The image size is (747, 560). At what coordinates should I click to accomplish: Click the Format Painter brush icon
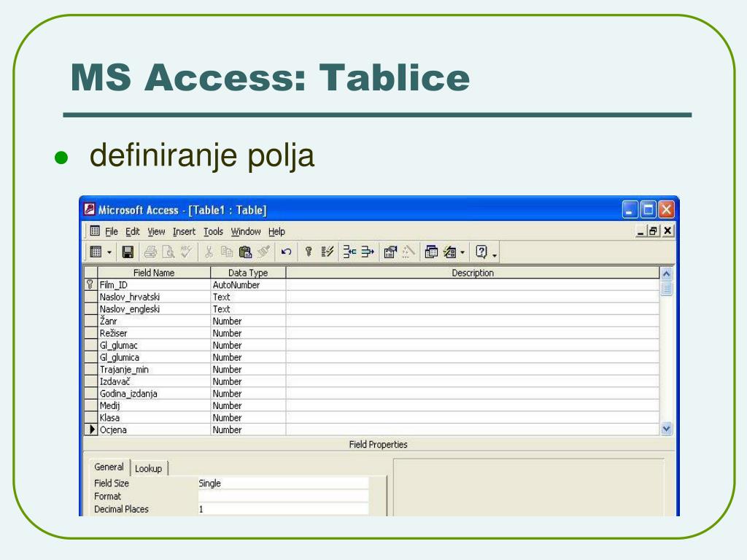[263, 252]
